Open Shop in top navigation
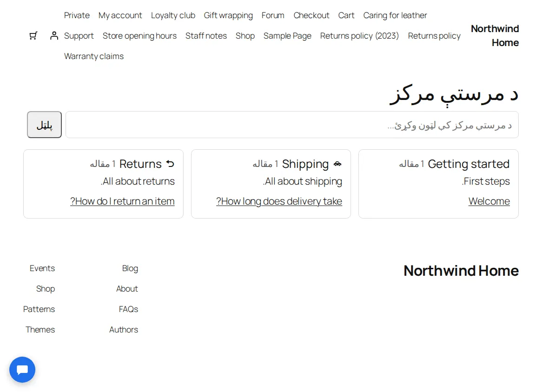Viewport: 542px width, 392px height. [245, 36]
